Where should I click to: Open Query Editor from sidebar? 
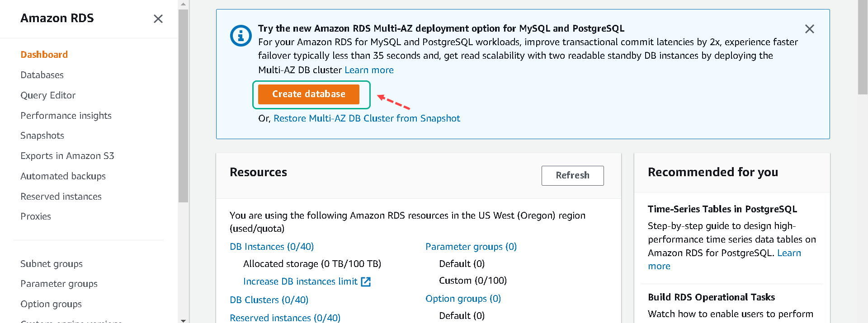click(x=48, y=95)
